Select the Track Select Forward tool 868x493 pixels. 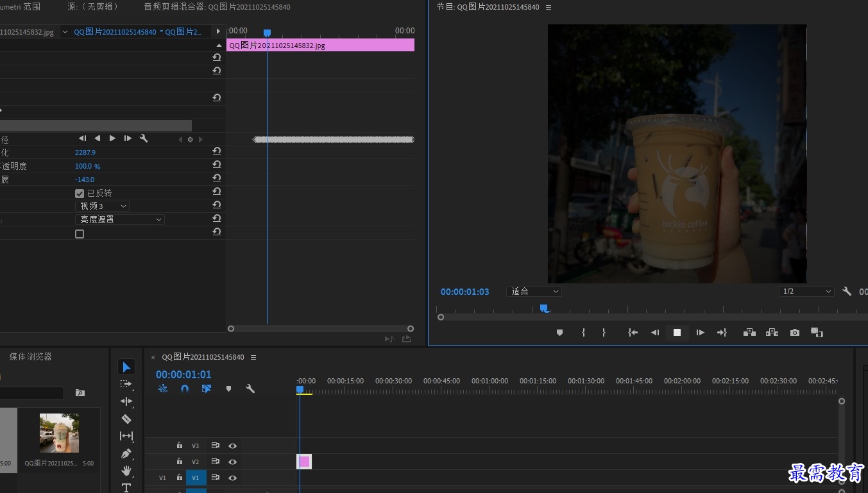coord(126,384)
